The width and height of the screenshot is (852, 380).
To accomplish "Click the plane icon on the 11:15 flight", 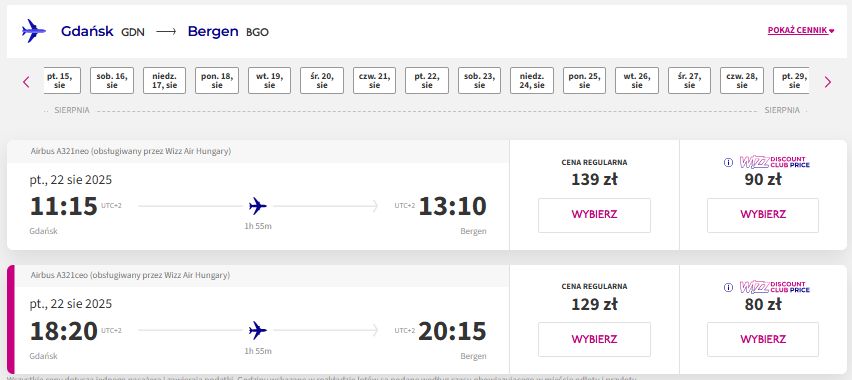I will tap(258, 206).
